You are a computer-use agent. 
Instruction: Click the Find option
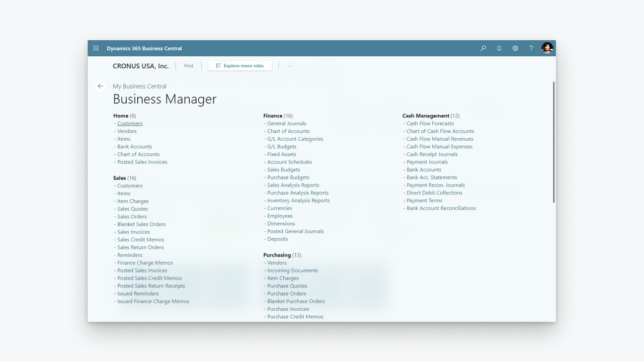188,66
